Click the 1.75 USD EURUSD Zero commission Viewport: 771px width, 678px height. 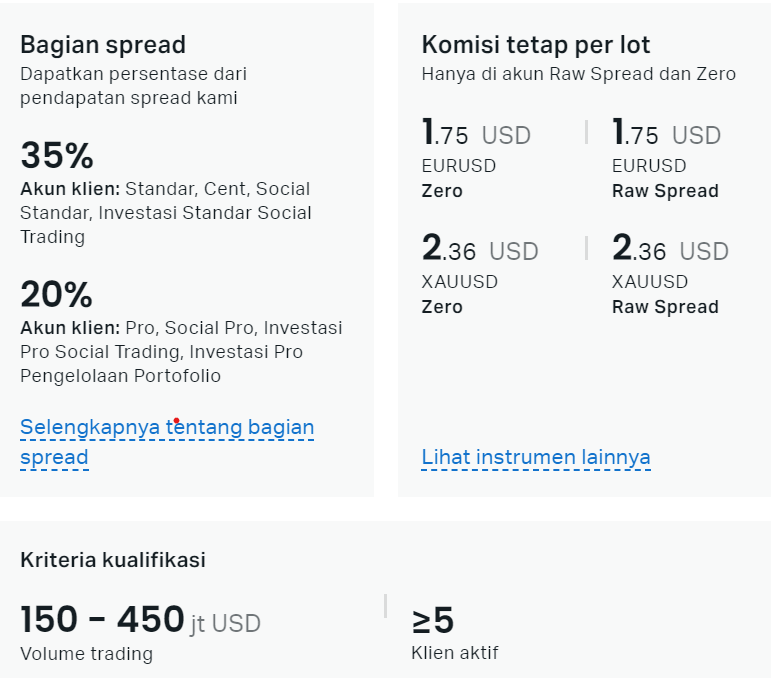pos(476,133)
